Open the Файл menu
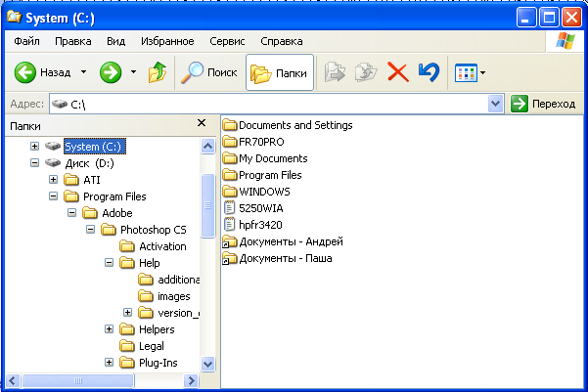The width and height of the screenshot is (588, 392). 26,41
